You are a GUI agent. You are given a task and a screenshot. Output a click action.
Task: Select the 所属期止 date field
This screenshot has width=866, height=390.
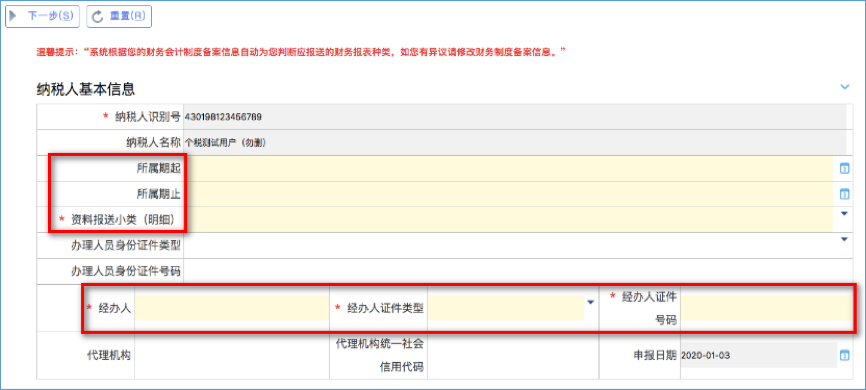click(508, 194)
